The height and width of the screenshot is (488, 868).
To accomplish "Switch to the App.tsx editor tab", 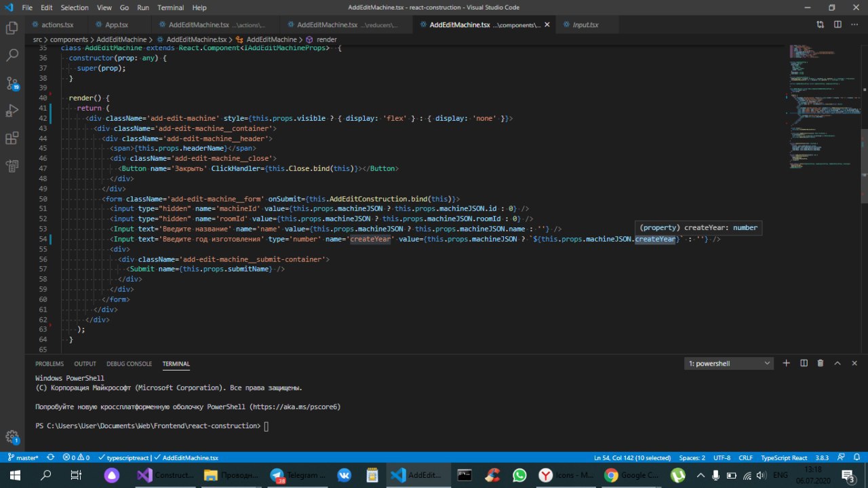I will [117, 24].
